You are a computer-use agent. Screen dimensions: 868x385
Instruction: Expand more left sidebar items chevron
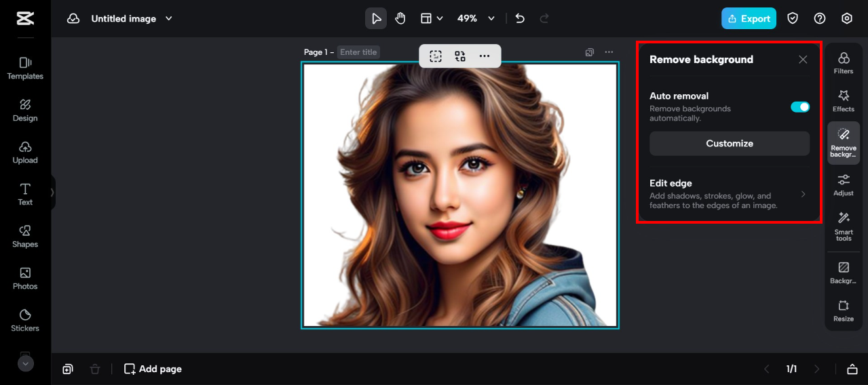coord(25,364)
